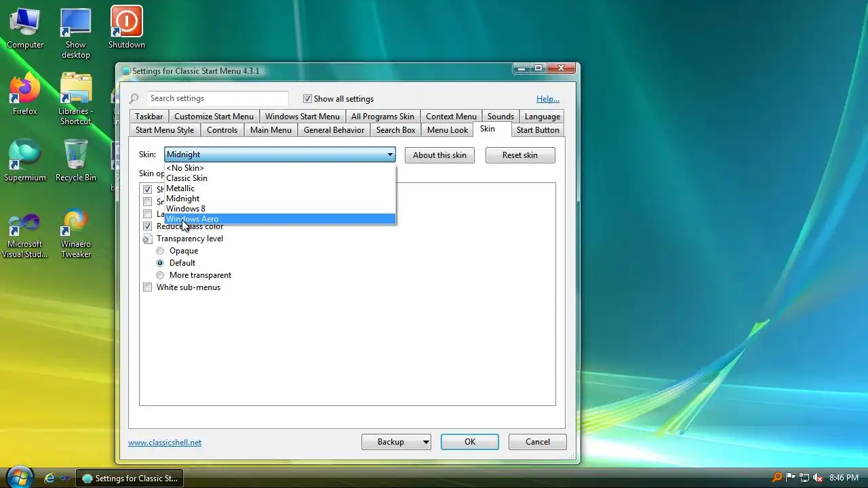Switch to the Search Box tab

[395, 130]
